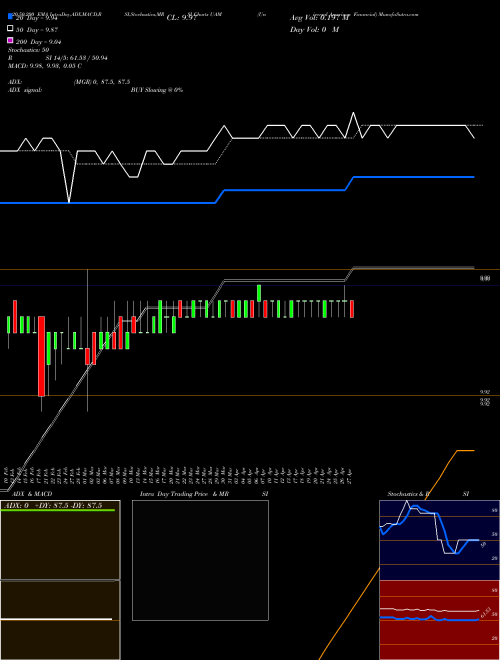Open the red RSI sub-chart

click(x=439, y=620)
